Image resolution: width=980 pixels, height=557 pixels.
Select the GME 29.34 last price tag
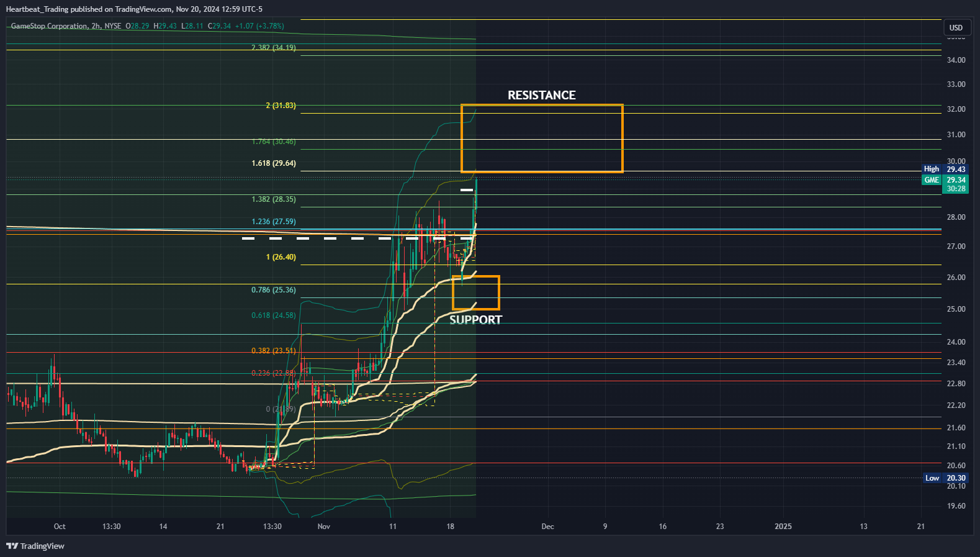(945, 179)
